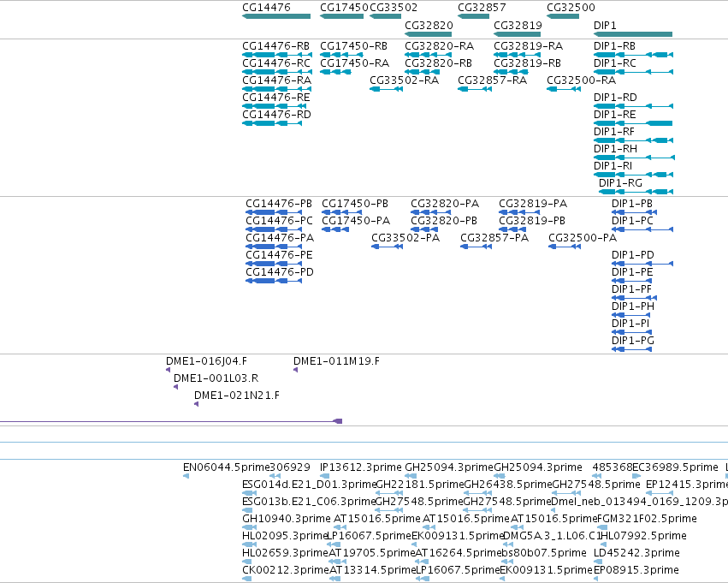Click EST IP13612.3prime
Image resolution: width=728 pixels, height=583 pixels.
point(324,476)
